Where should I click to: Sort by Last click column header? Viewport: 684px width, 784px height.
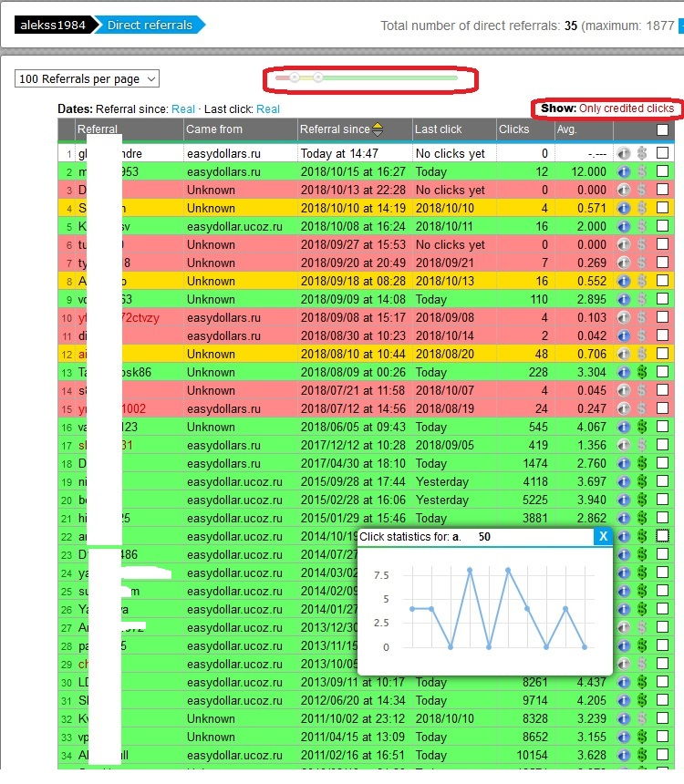439,129
